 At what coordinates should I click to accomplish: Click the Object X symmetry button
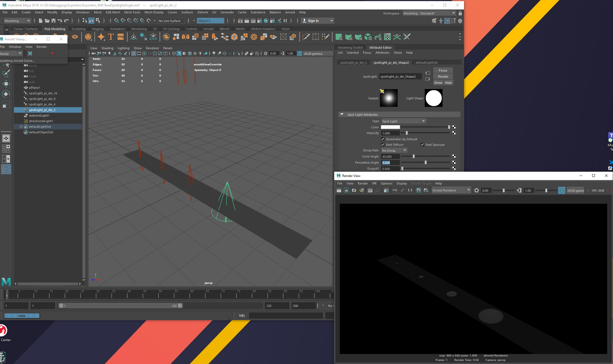pos(211,21)
